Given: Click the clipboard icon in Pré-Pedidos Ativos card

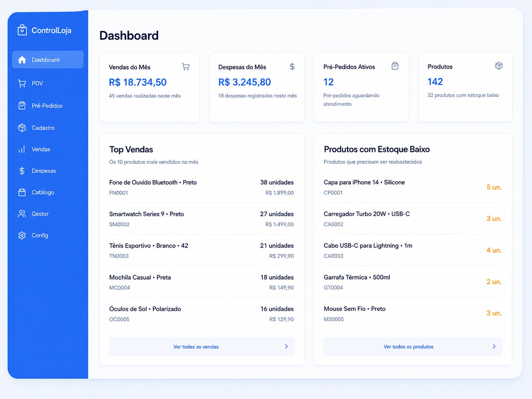Looking at the screenshot, I should 395,66.
